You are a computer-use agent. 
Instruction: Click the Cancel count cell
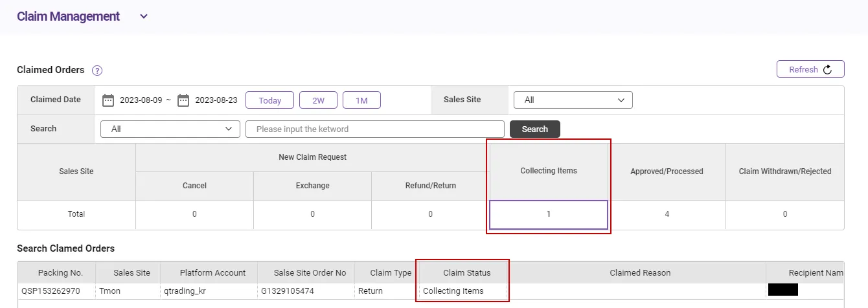coord(194,214)
